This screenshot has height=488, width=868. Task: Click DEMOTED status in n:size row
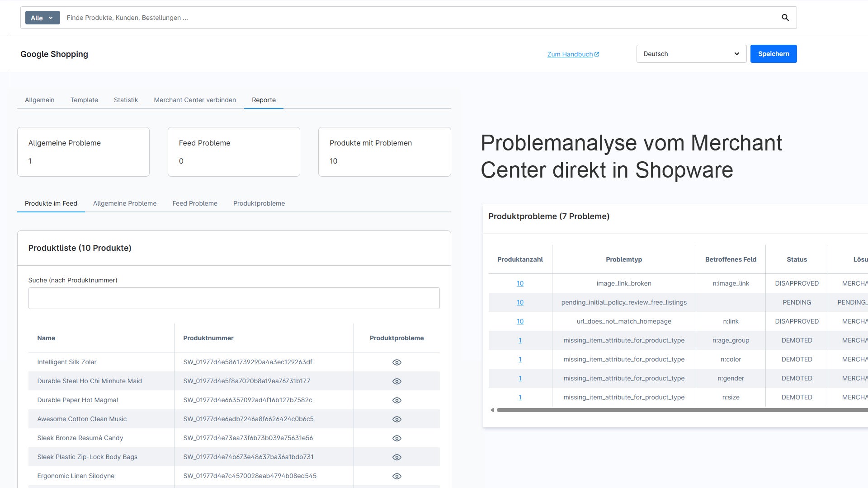coord(797,397)
